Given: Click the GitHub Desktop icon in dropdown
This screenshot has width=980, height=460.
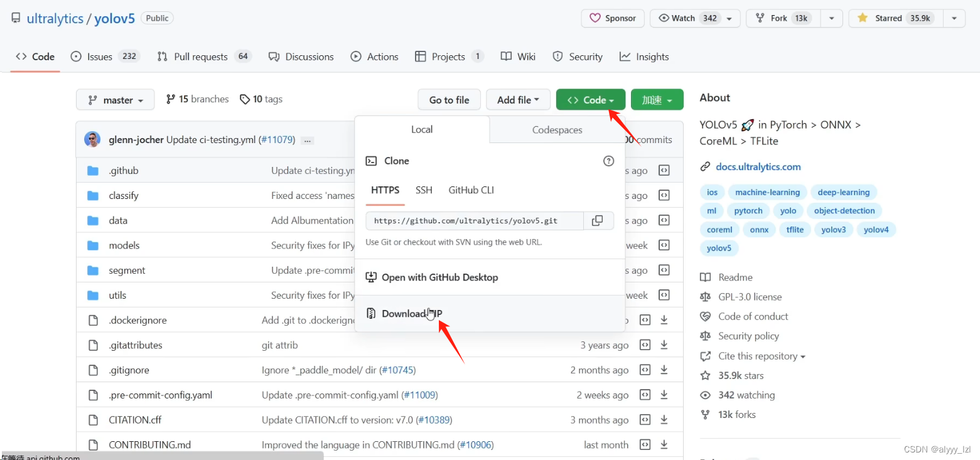Looking at the screenshot, I should click(371, 277).
